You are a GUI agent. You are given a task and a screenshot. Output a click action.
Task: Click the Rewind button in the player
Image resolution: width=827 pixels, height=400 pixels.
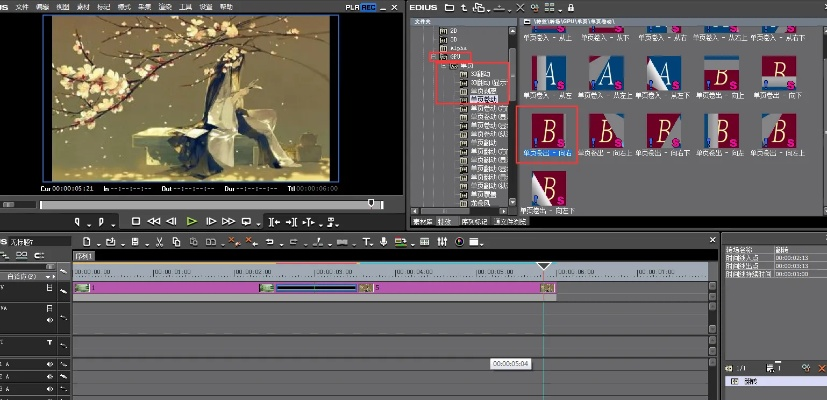pyautogui.click(x=155, y=220)
